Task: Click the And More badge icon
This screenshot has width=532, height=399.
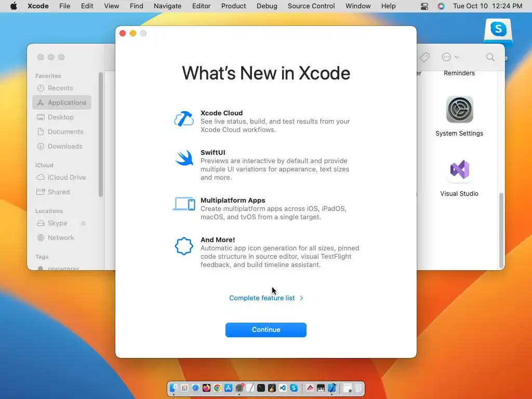Action: click(x=184, y=246)
